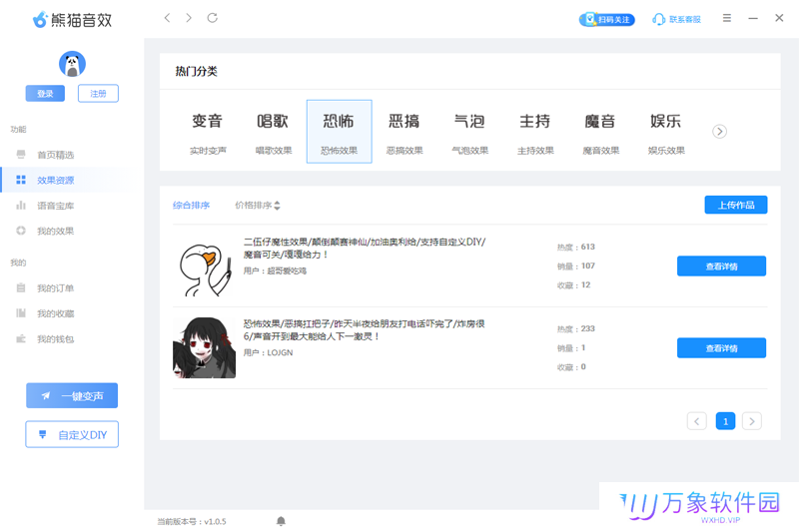Open 语音宝库 sidebar item
This screenshot has height=532, width=799.
[x=56, y=206]
